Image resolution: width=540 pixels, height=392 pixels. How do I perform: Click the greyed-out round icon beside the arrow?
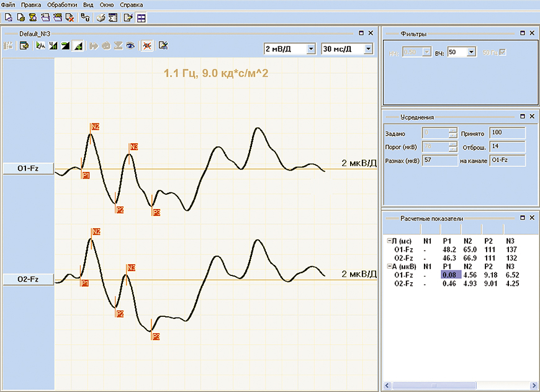[106, 46]
